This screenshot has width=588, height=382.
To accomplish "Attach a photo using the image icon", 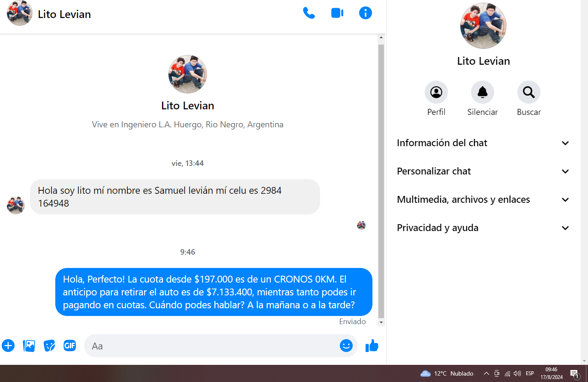I will pyautogui.click(x=29, y=346).
